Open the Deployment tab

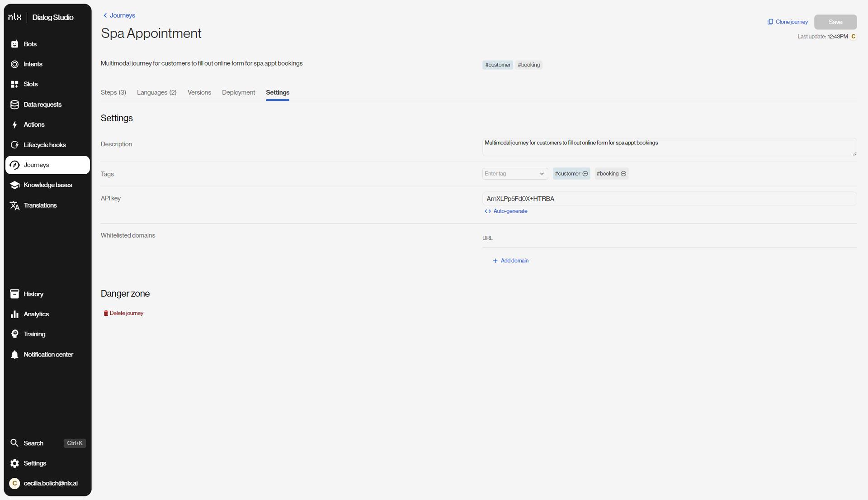pos(238,92)
